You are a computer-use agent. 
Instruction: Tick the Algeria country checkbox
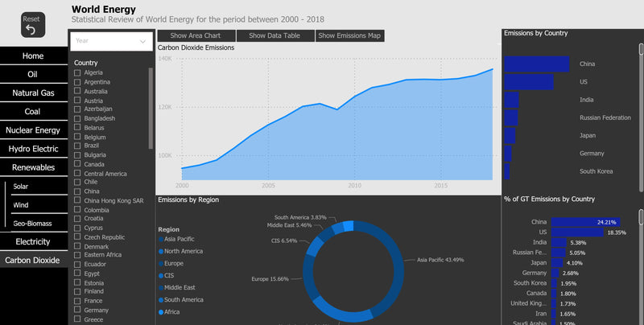[77, 73]
